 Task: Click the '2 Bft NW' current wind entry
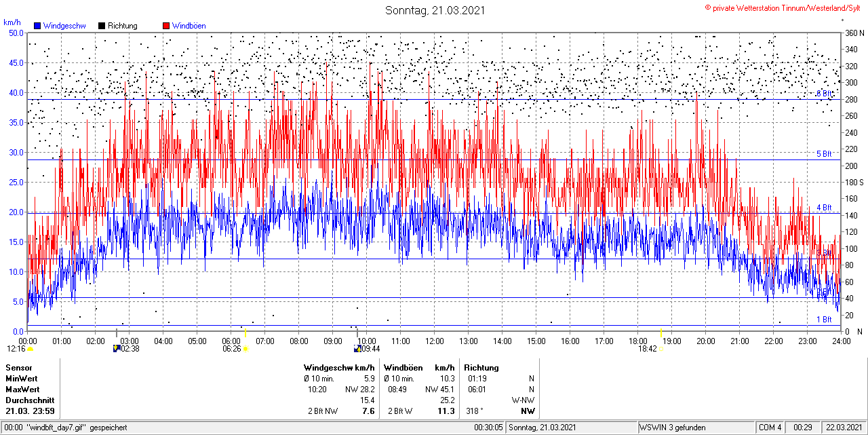[x=323, y=411]
